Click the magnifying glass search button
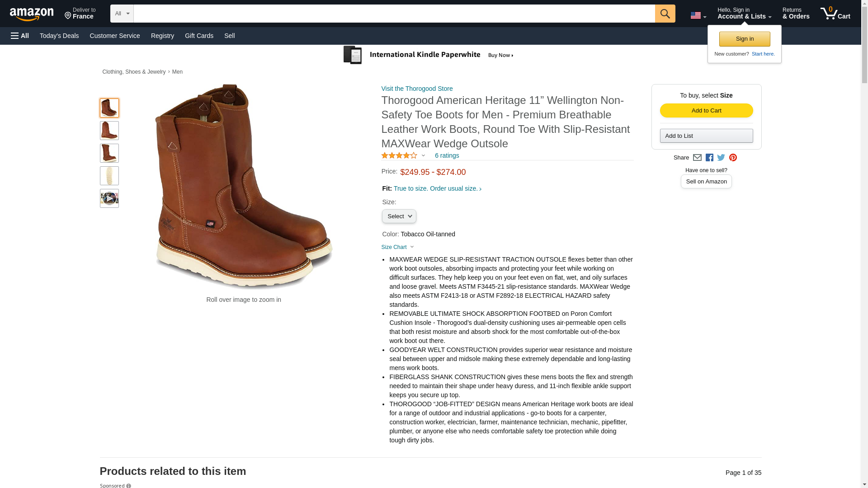This screenshot has width=868, height=488. tap(665, 14)
